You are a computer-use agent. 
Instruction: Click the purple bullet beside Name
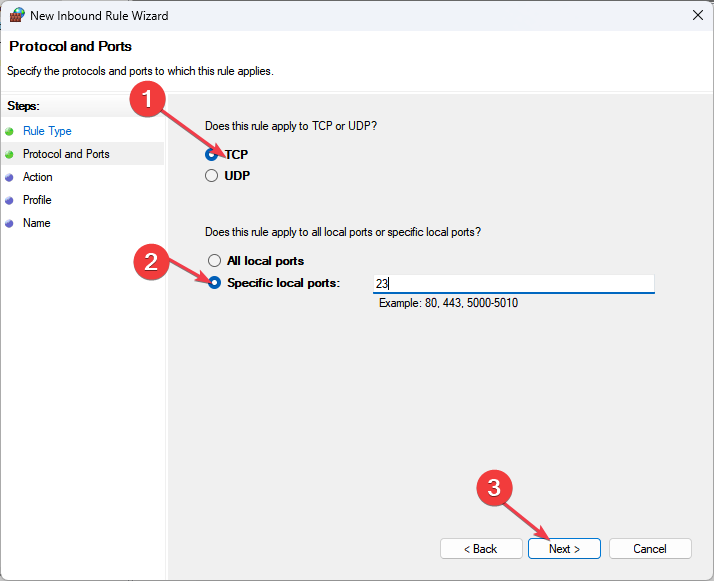pos(9,224)
